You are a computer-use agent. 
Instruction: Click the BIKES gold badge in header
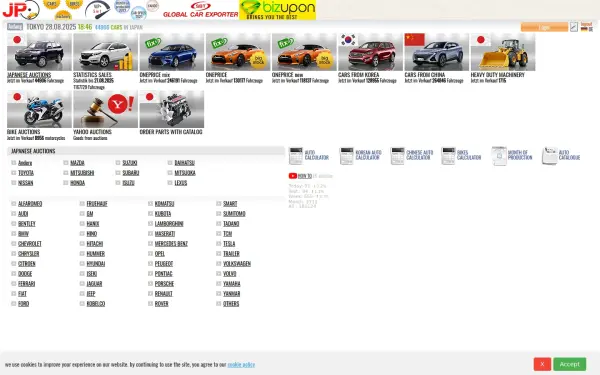click(74, 4)
